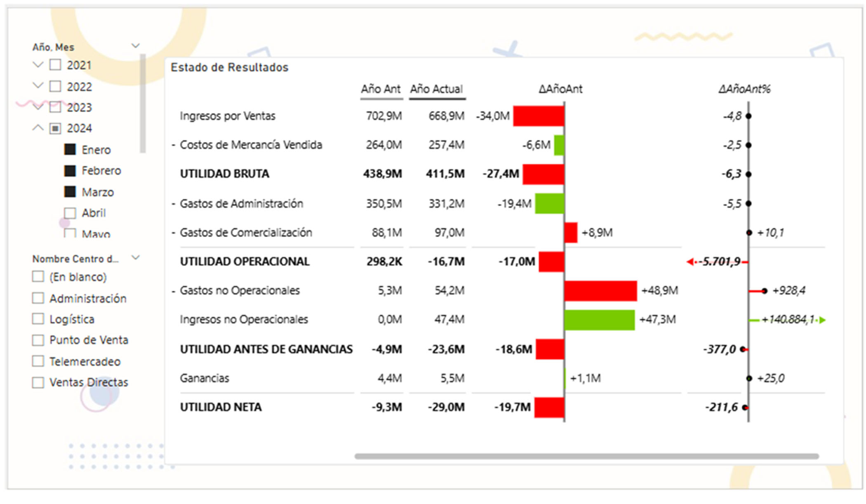Click the red Gastos no Operacionales bar
This screenshot has height=504, width=866.
pos(600,291)
